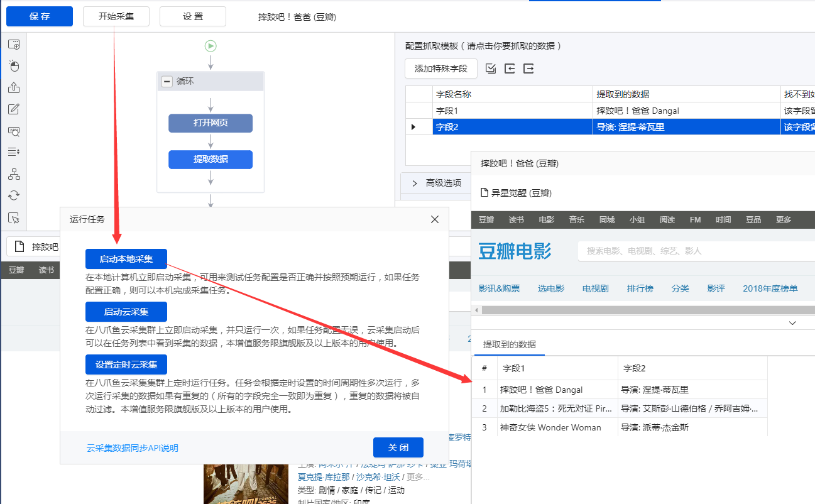The width and height of the screenshot is (815, 504).
Task: Click the row pointer triangle beside 字段2
Action: click(x=413, y=127)
